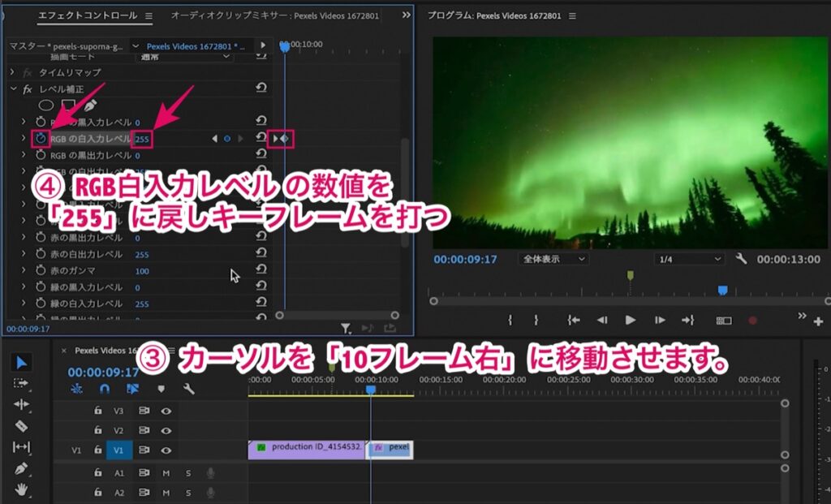Screen dimensions: 831x504
Task: Switch to the エフェクトコントロール tab
Action: (88, 15)
